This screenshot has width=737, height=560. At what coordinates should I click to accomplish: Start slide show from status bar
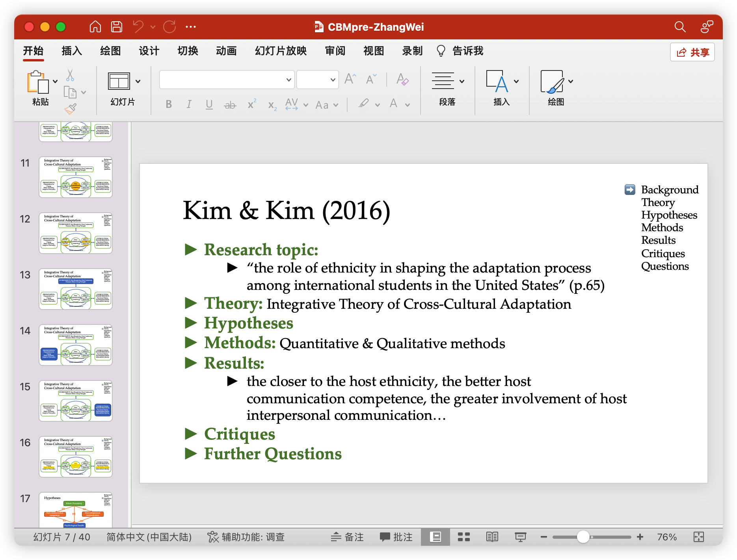pos(521,537)
